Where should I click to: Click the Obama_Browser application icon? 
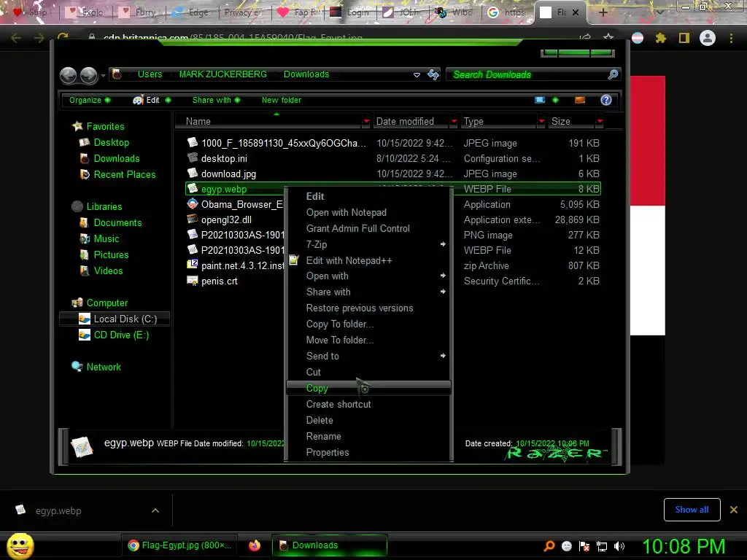click(x=193, y=204)
